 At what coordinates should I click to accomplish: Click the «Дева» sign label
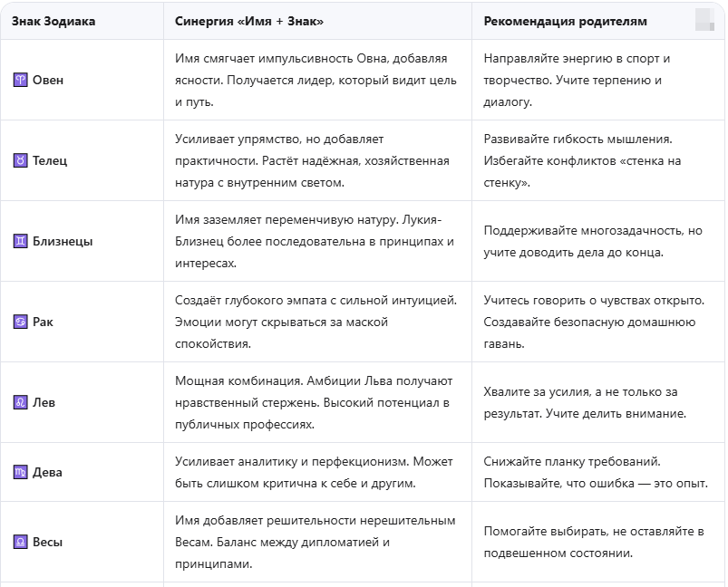click(47, 472)
